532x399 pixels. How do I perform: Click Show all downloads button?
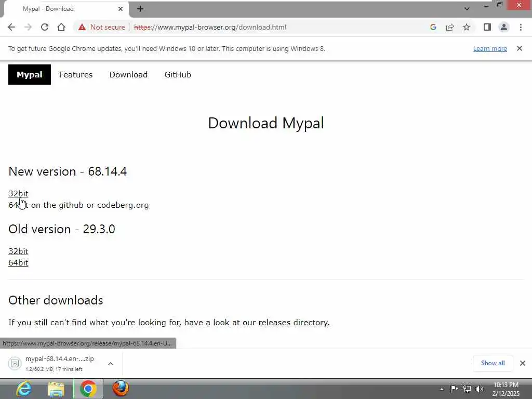click(493, 363)
